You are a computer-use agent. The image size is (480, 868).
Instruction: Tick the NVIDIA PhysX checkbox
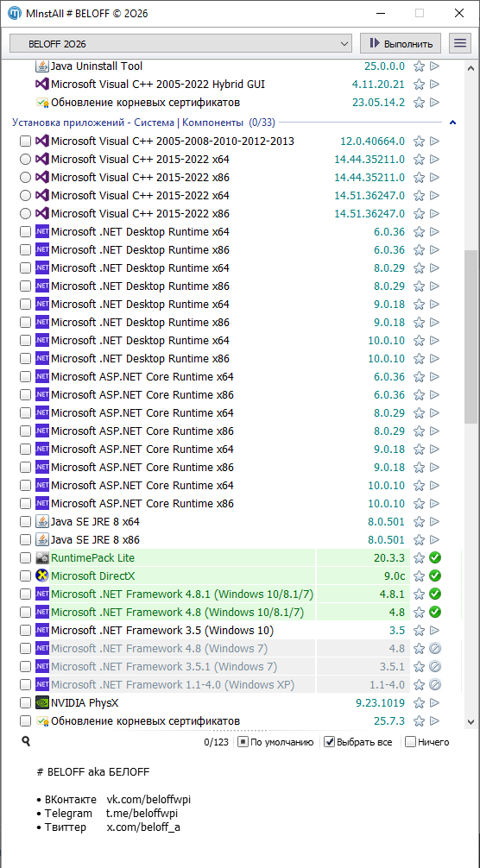25,703
